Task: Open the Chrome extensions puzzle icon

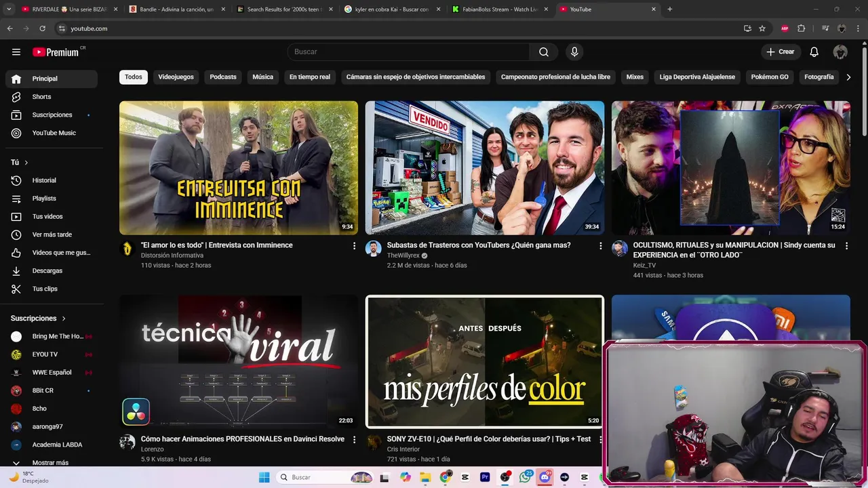Action: (x=802, y=28)
